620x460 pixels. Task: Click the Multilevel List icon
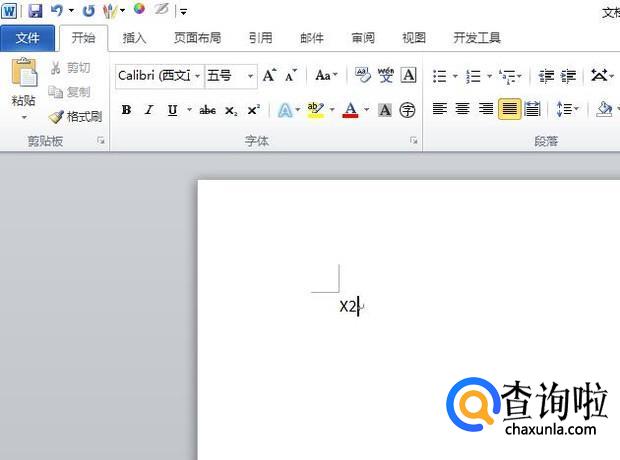point(507,76)
